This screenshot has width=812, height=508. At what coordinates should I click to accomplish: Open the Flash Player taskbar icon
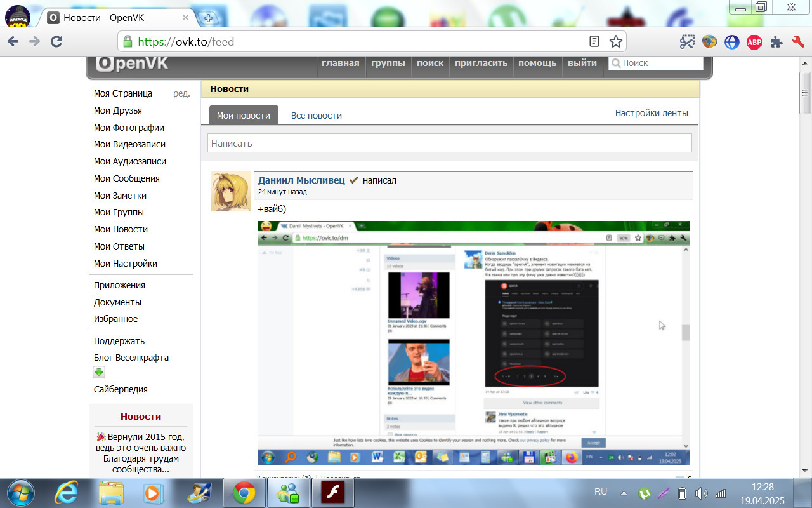click(334, 493)
